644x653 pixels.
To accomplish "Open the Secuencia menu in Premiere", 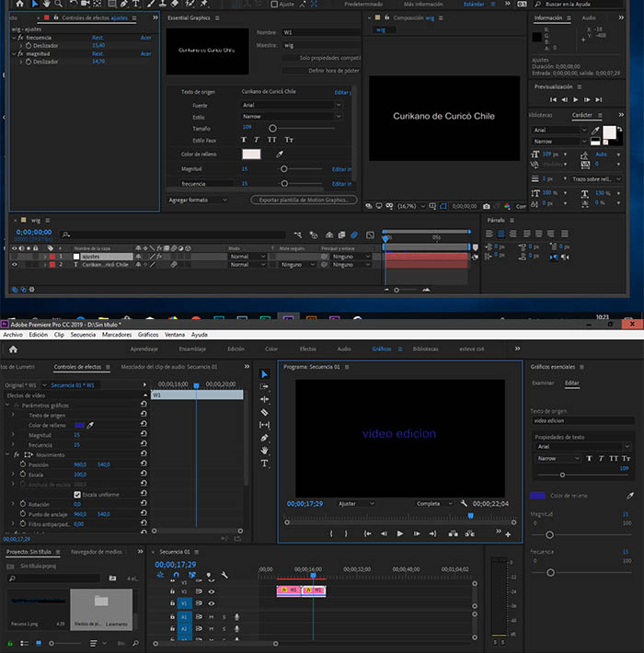I will click(83, 335).
